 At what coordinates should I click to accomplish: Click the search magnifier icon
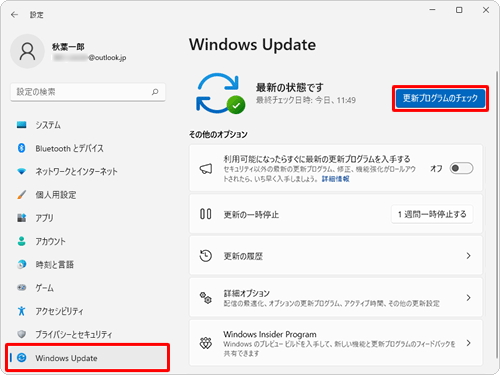tap(155, 92)
